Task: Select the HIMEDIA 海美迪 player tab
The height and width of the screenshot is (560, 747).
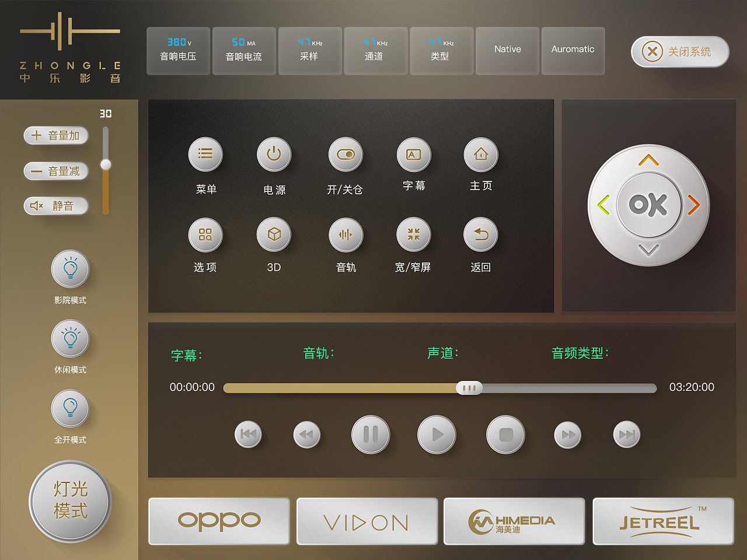Action: click(514, 521)
